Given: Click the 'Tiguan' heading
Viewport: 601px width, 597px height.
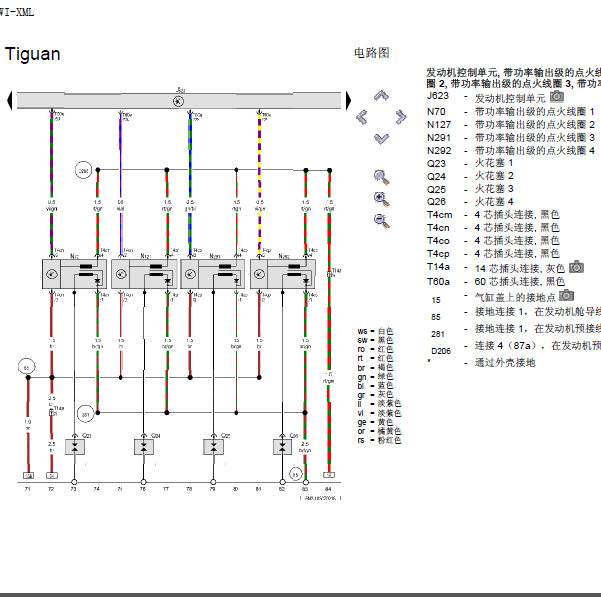Looking at the screenshot, I should tap(33, 54).
